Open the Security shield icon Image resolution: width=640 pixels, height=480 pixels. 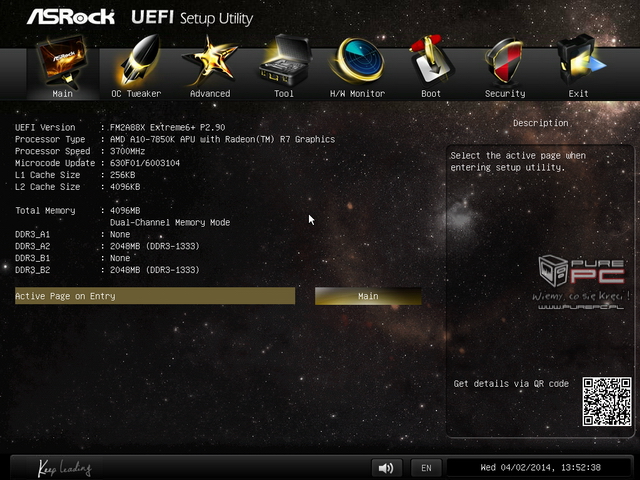[x=504, y=61]
